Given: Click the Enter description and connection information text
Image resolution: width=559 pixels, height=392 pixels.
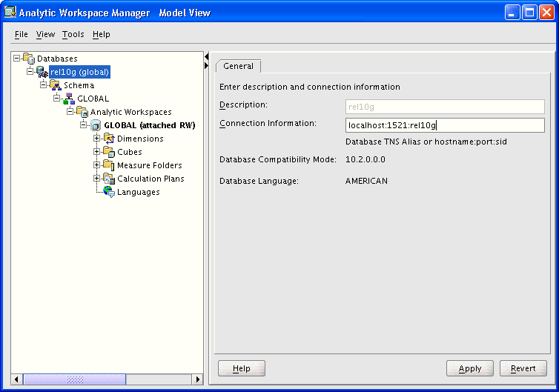Looking at the screenshot, I should click(x=309, y=87).
